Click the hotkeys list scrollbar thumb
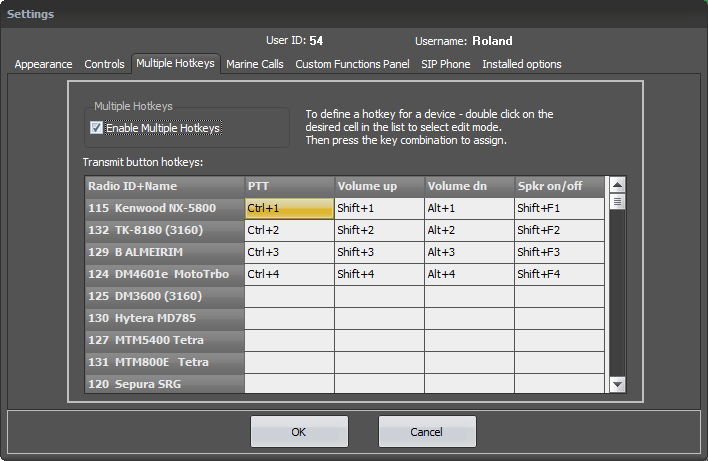Image resolution: width=708 pixels, height=461 pixels. (x=617, y=201)
